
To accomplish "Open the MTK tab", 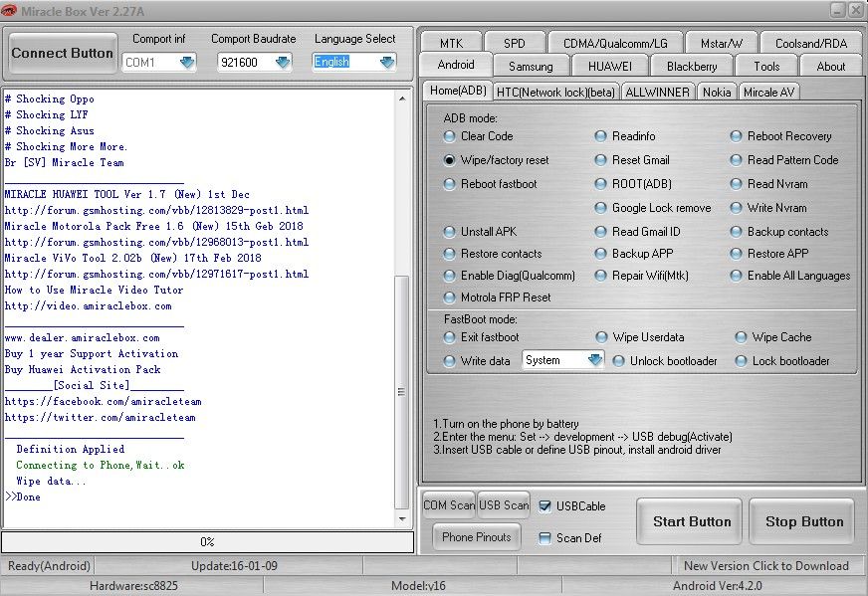I will click(x=450, y=43).
